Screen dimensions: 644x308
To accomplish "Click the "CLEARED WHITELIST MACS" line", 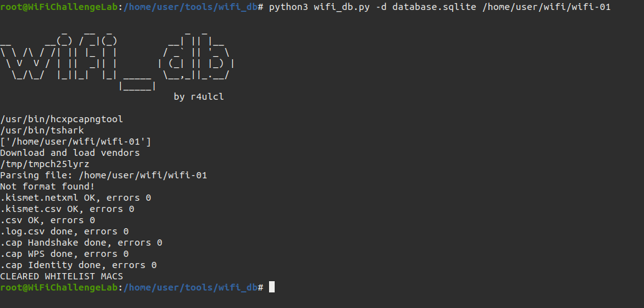I will click(x=62, y=276).
